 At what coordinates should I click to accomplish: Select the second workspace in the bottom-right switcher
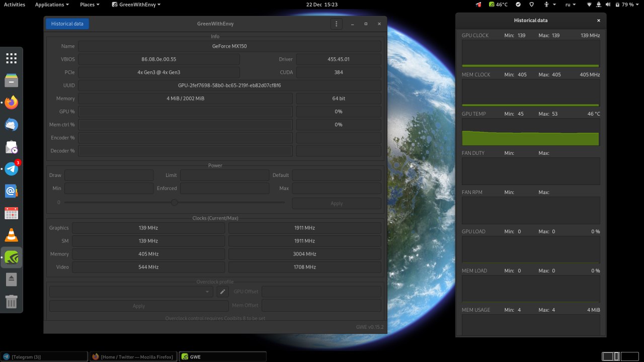click(629, 356)
